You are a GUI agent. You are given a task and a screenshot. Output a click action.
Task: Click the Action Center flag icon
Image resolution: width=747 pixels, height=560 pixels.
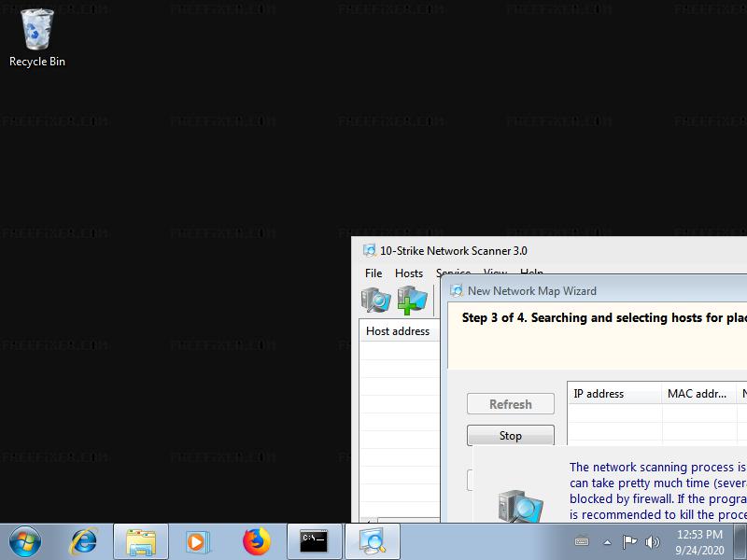click(x=630, y=541)
